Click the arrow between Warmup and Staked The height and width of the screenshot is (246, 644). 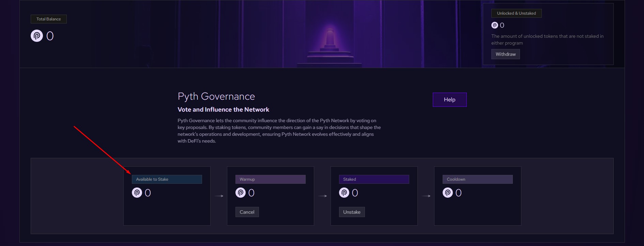(323, 196)
